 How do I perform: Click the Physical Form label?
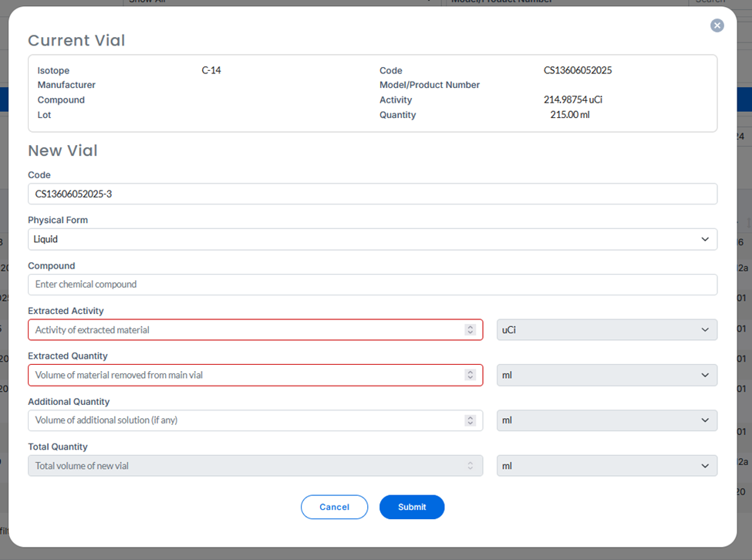tap(58, 220)
